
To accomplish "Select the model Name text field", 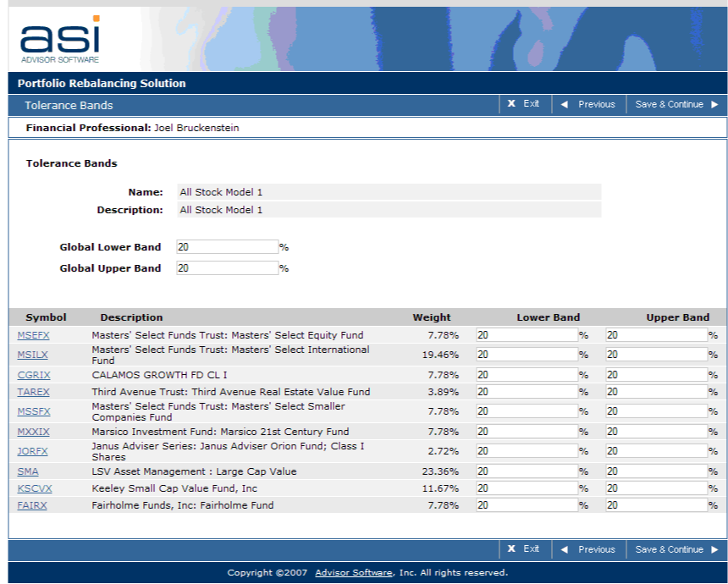I will pos(389,192).
